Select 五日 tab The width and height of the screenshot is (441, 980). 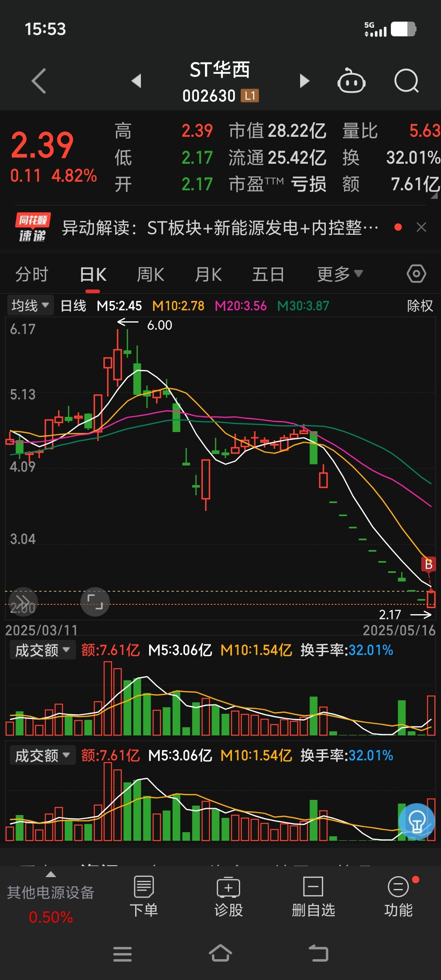(268, 274)
